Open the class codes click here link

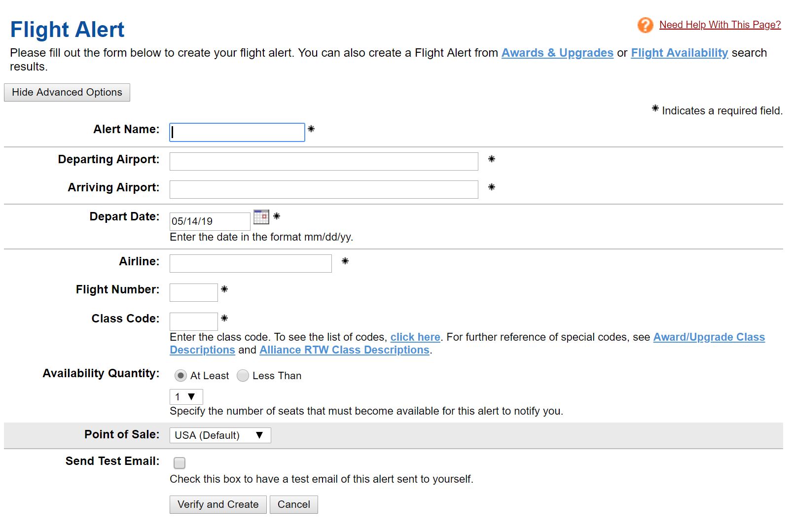pos(415,337)
